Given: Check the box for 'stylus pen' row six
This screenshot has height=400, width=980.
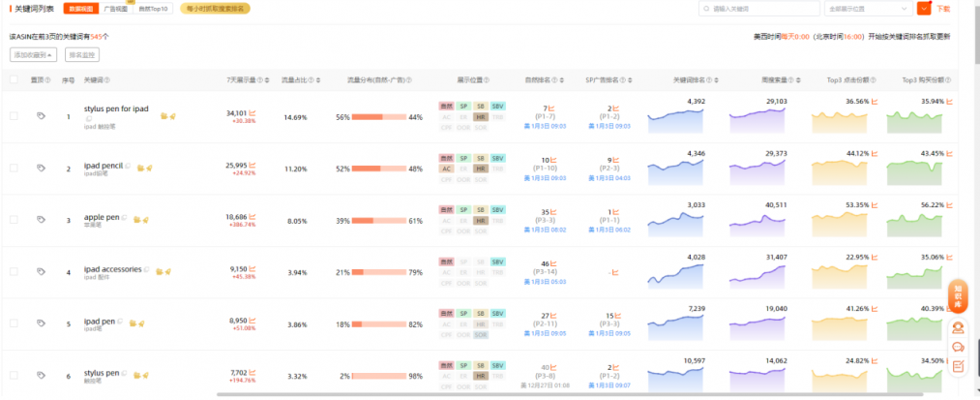Looking at the screenshot, I should tap(14, 375).
